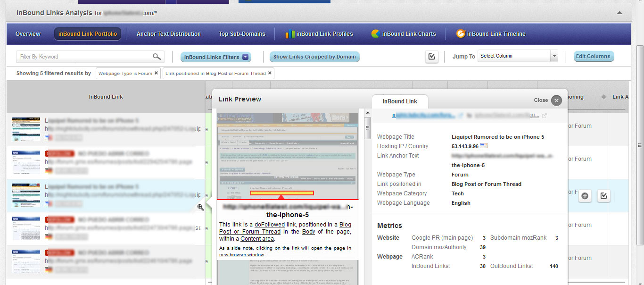This screenshot has width=644, height=285.
Task: Open the inBound Link Timeline clock tab
Action: [490, 34]
